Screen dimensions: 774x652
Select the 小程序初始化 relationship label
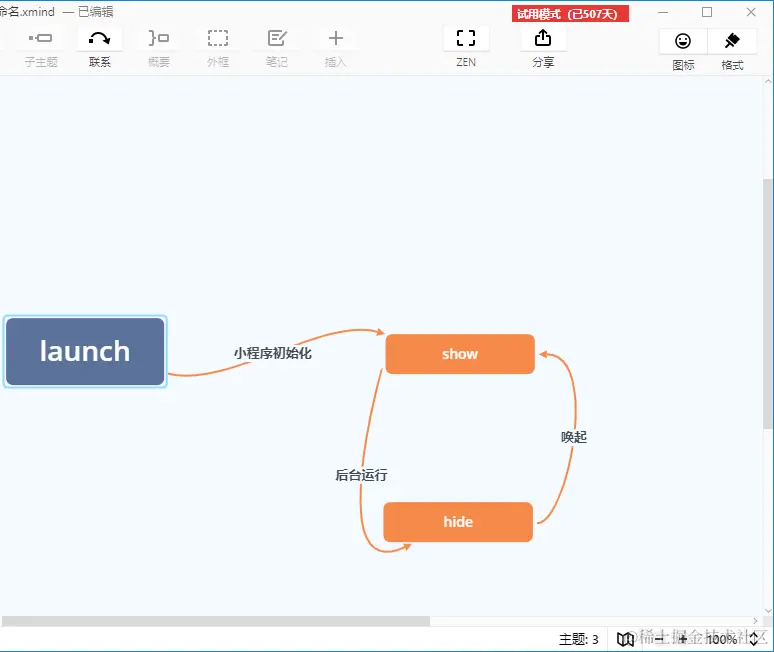coord(272,353)
